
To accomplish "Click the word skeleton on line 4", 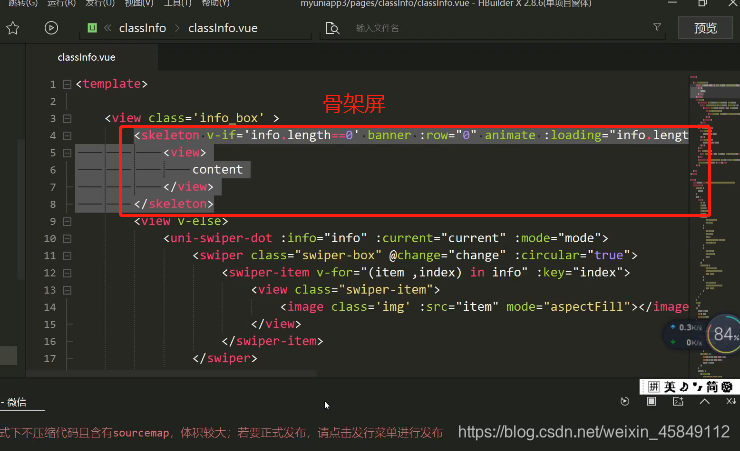I will pyautogui.click(x=170, y=135).
